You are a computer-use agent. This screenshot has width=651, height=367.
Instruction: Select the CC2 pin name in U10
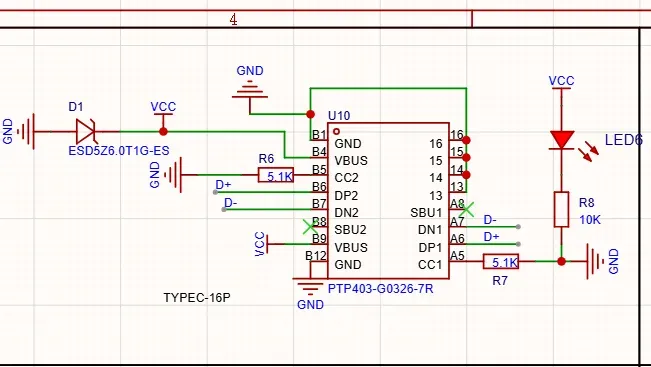(x=346, y=178)
